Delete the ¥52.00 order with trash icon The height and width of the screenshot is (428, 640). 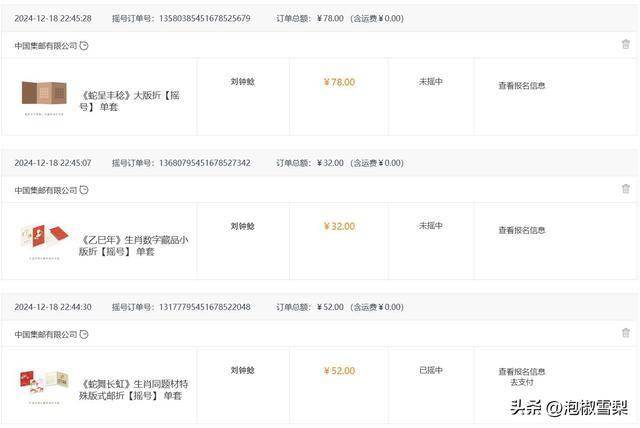[x=626, y=333]
